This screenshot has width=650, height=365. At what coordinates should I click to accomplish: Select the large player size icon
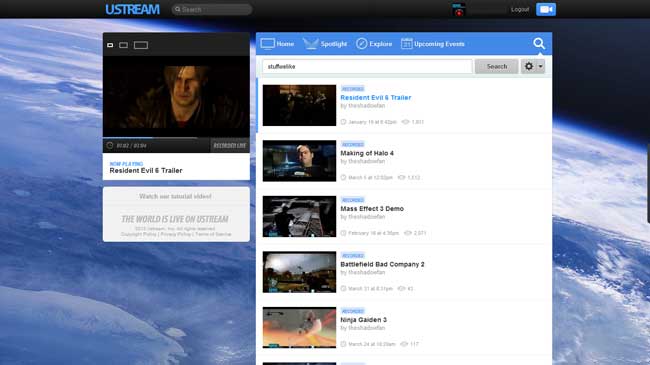(141, 45)
